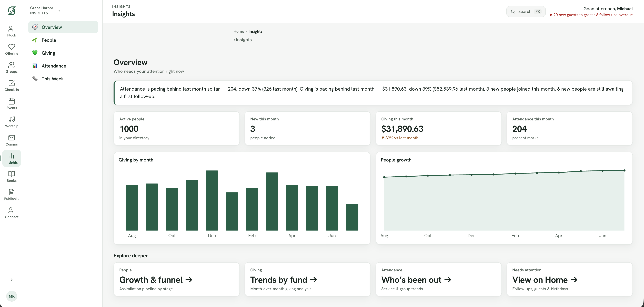Select People in the Insights menu

point(63,40)
